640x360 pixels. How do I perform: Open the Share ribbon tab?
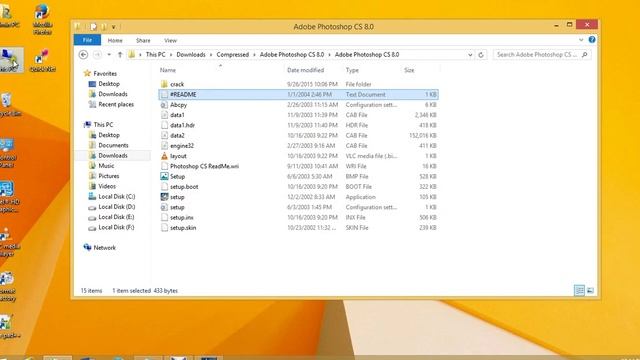pyautogui.click(x=143, y=40)
